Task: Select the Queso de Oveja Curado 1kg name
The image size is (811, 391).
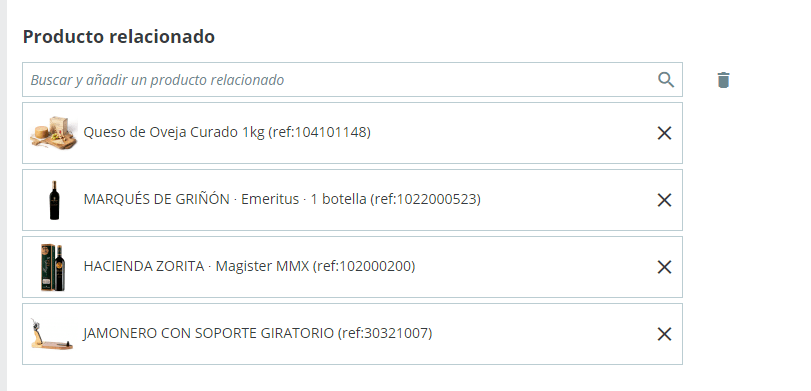Action: tap(174, 132)
